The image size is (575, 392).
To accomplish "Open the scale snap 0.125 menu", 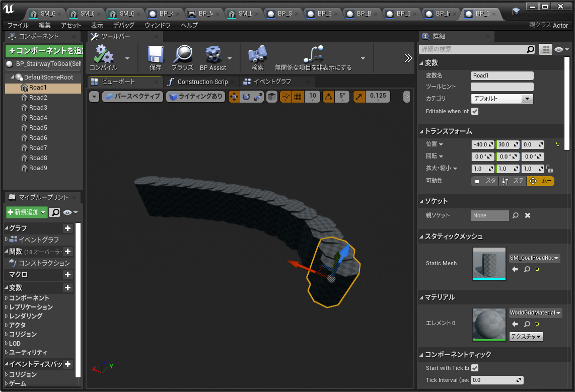I will click(x=378, y=96).
